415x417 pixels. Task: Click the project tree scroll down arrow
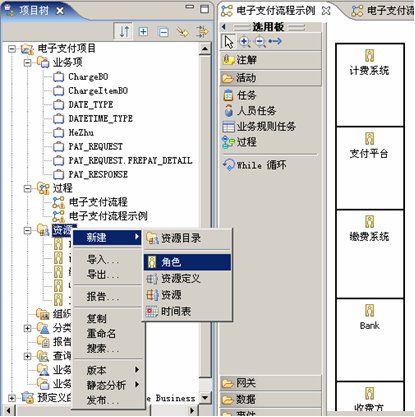pos(205,397)
